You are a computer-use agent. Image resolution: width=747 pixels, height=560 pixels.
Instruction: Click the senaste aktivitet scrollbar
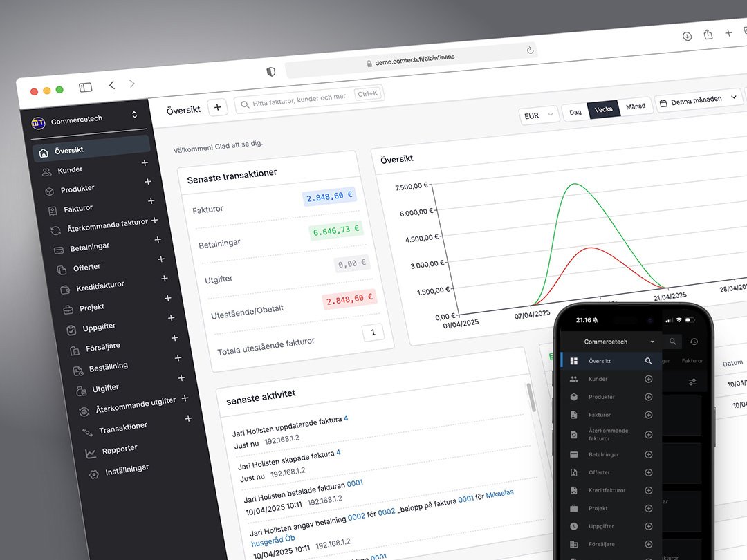point(531,397)
